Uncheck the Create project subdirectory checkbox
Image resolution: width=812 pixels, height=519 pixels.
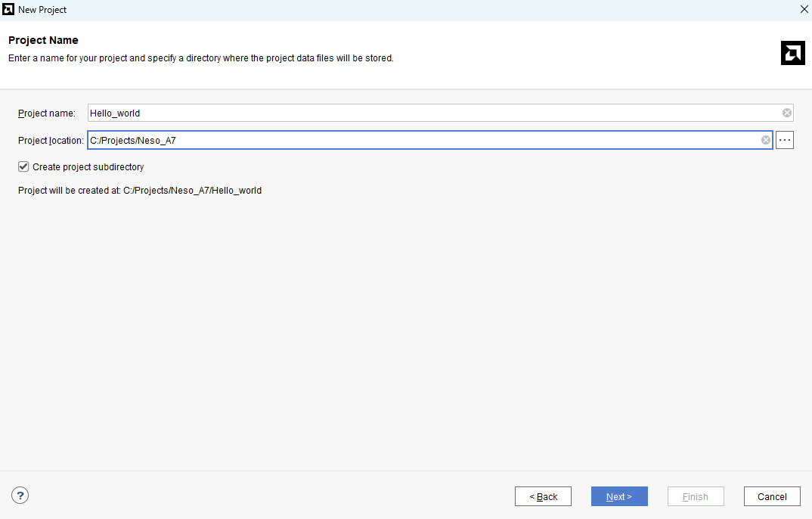click(x=23, y=166)
